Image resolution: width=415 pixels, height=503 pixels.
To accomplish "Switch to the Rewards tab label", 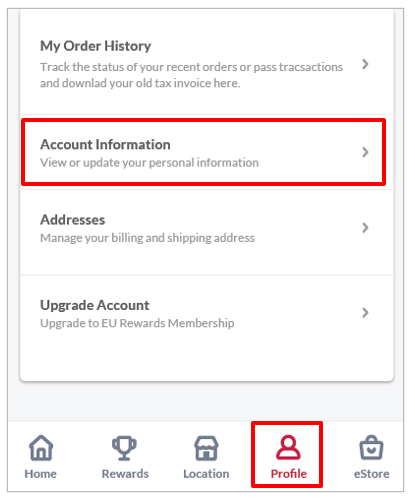I will point(125,474).
